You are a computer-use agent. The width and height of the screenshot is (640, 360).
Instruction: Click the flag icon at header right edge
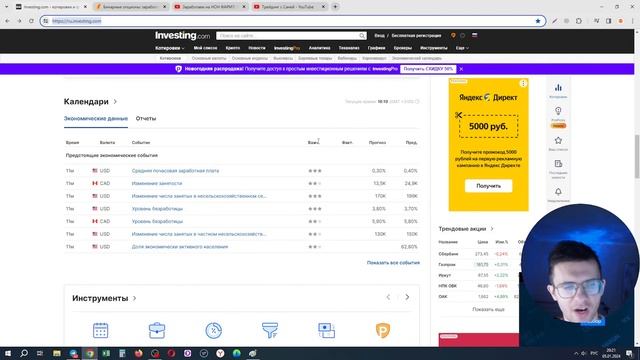pos(474,36)
